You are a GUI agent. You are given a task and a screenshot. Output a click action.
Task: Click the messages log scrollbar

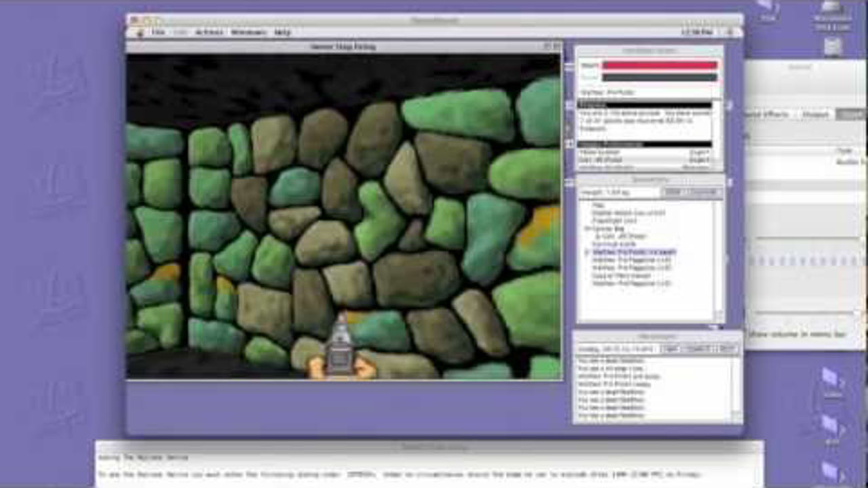point(736,386)
